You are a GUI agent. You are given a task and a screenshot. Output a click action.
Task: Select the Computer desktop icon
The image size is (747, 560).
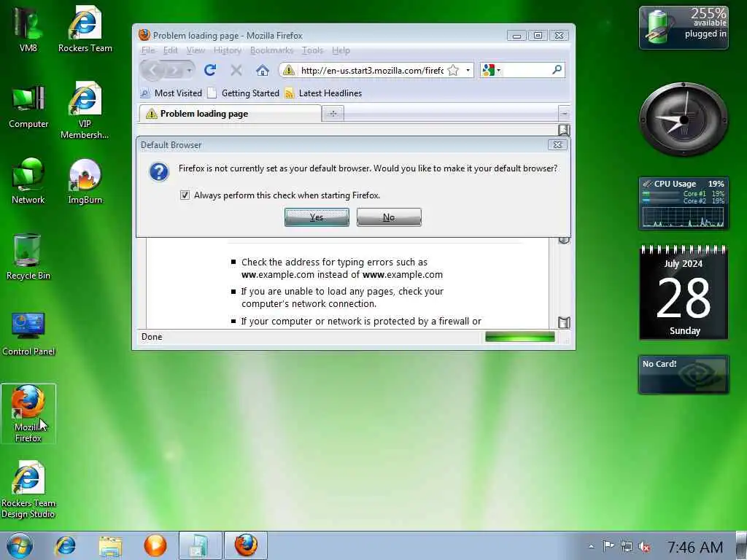(28, 106)
